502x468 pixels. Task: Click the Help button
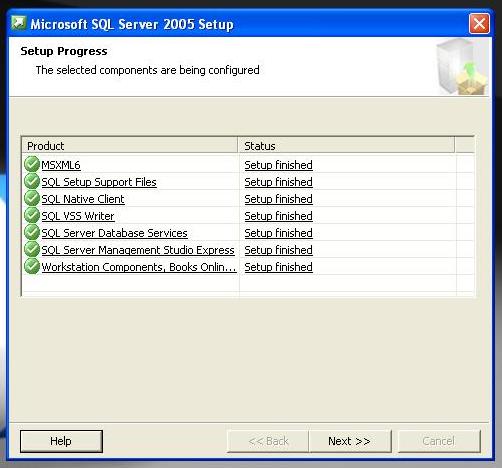click(61, 441)
